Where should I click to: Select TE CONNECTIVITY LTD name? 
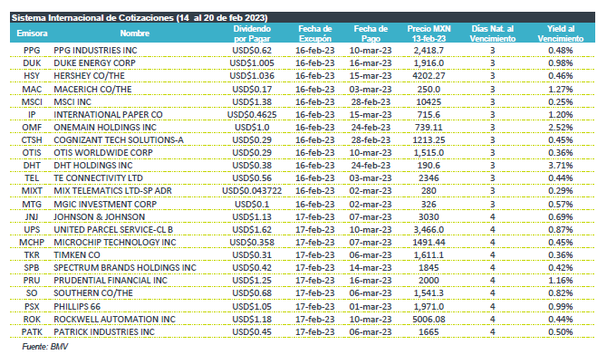99,178
